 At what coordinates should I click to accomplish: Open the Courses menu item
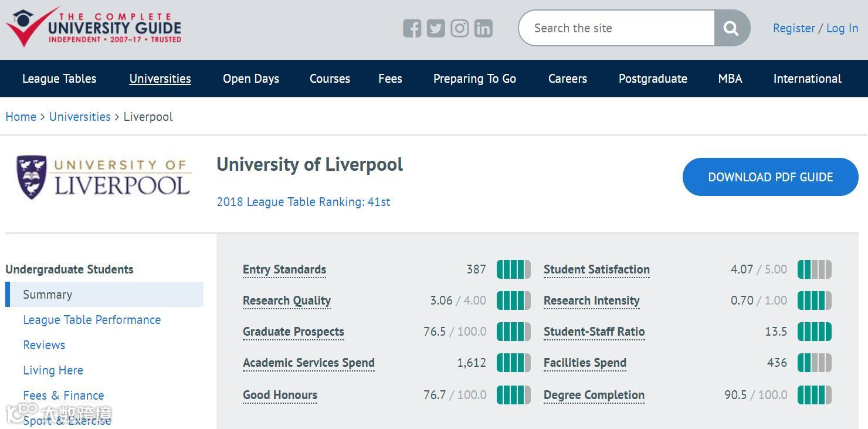click(x=330, y=79)
